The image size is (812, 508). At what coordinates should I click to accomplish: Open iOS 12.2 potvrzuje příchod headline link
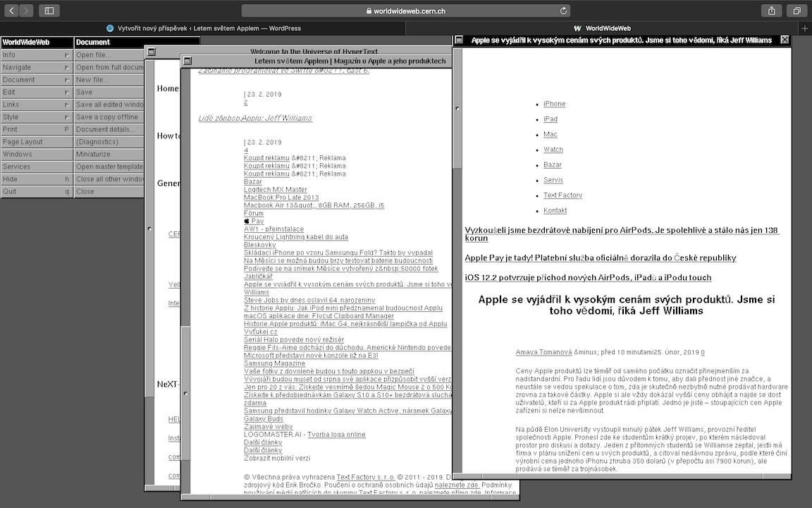[x=588, y=277]
